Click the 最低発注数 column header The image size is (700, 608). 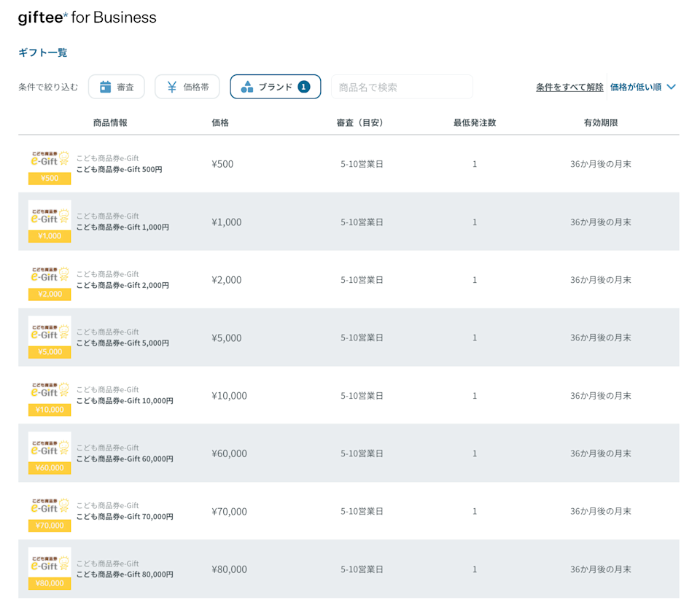point(475,122)
